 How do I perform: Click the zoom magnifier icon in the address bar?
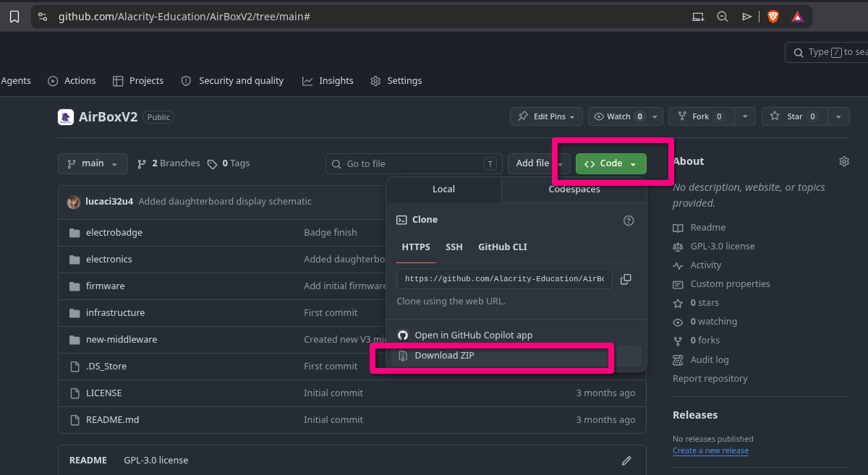(722, 17)
